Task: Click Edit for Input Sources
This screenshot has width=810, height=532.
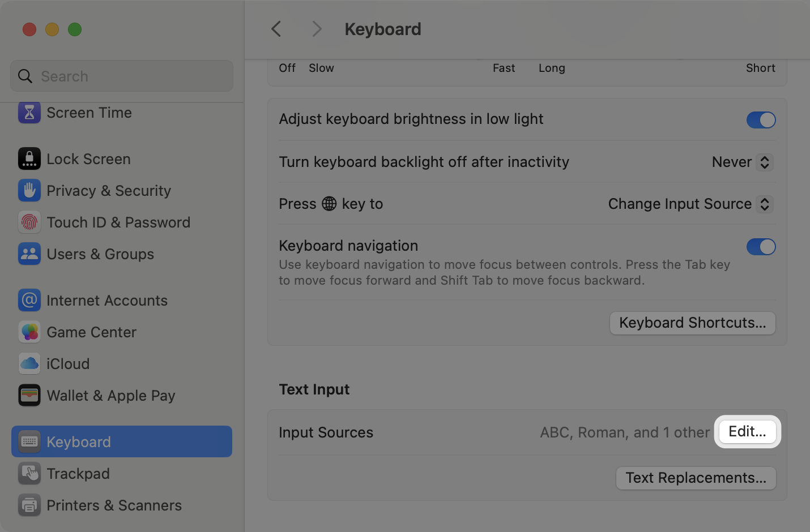Action: pyautogui.click(x=747, y=432)
